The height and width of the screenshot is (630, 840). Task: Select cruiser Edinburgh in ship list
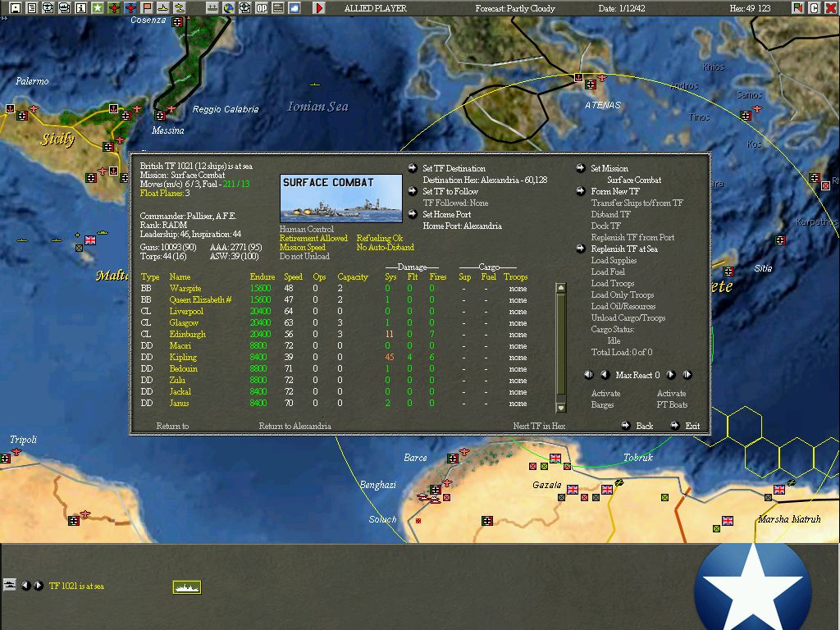[x=187, y=334]
